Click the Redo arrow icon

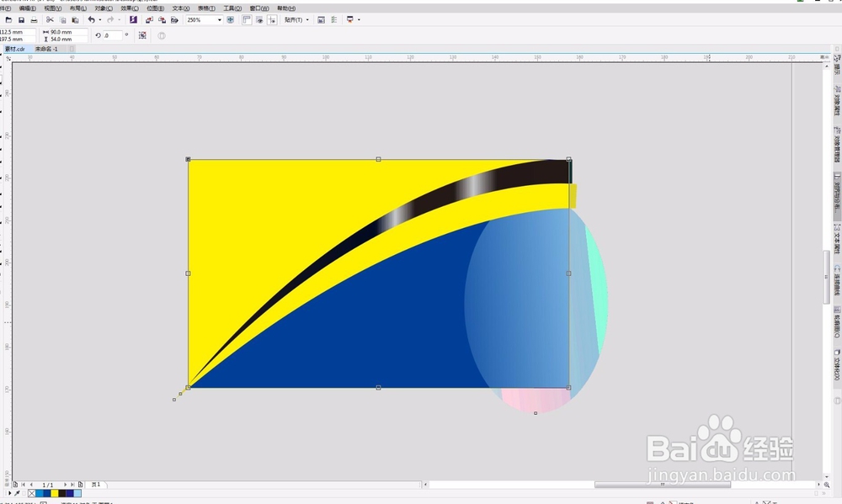pos(110,20)
